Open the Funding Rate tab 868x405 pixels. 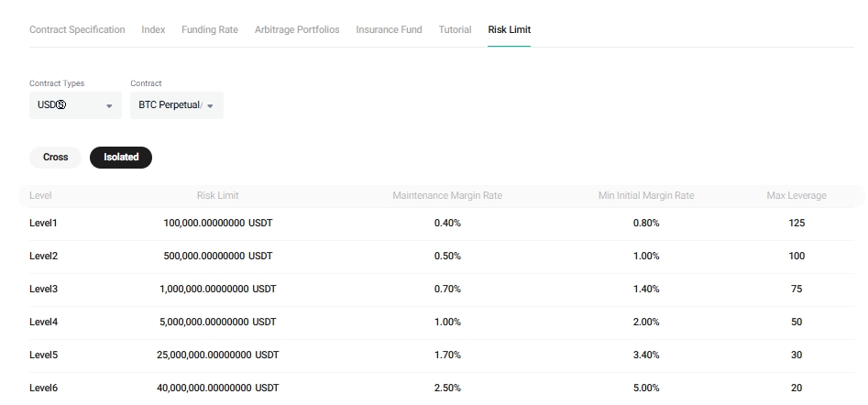(x=209, y=30)
